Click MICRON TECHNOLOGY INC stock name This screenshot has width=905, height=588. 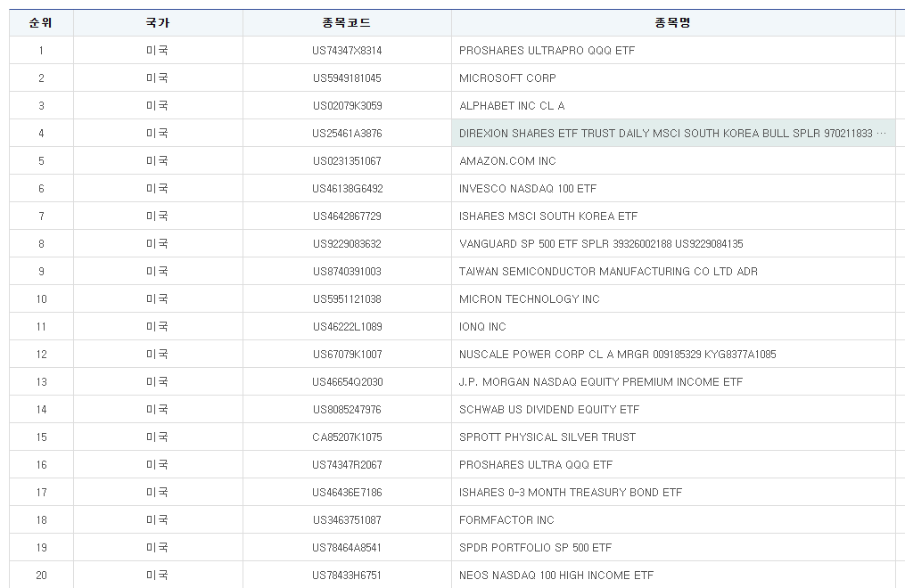[x=530, y=299]
